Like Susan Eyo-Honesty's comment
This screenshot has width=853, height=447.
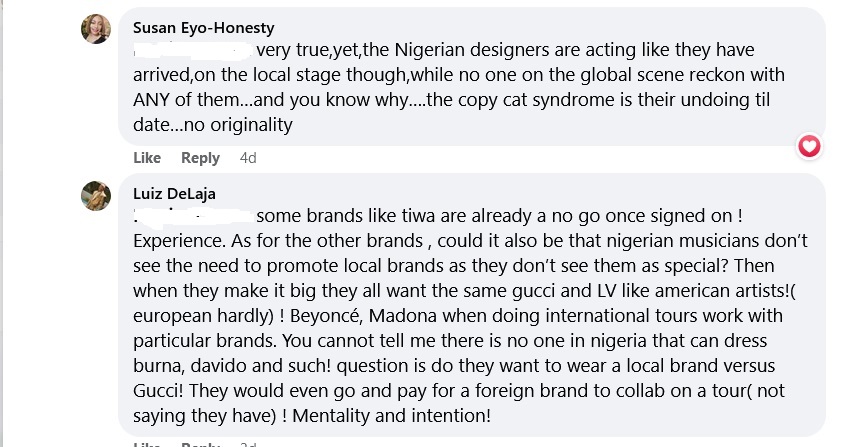147,158
